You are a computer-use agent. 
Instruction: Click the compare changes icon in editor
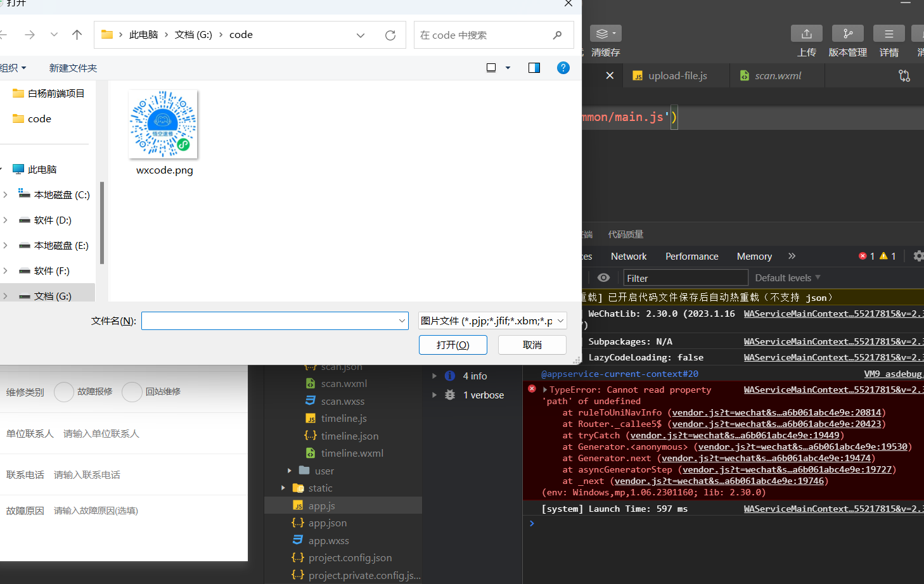pyautogui.click(x=904, y=76)
